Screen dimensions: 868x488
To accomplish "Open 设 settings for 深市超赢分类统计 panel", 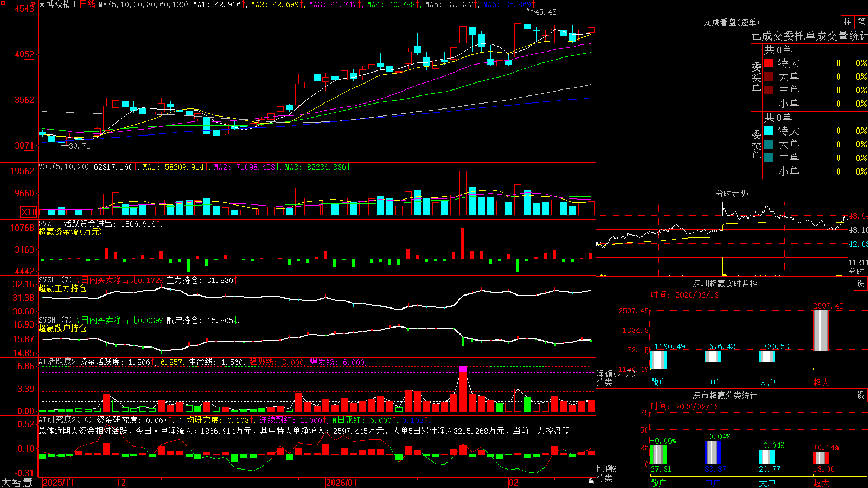I will point(861,395).
